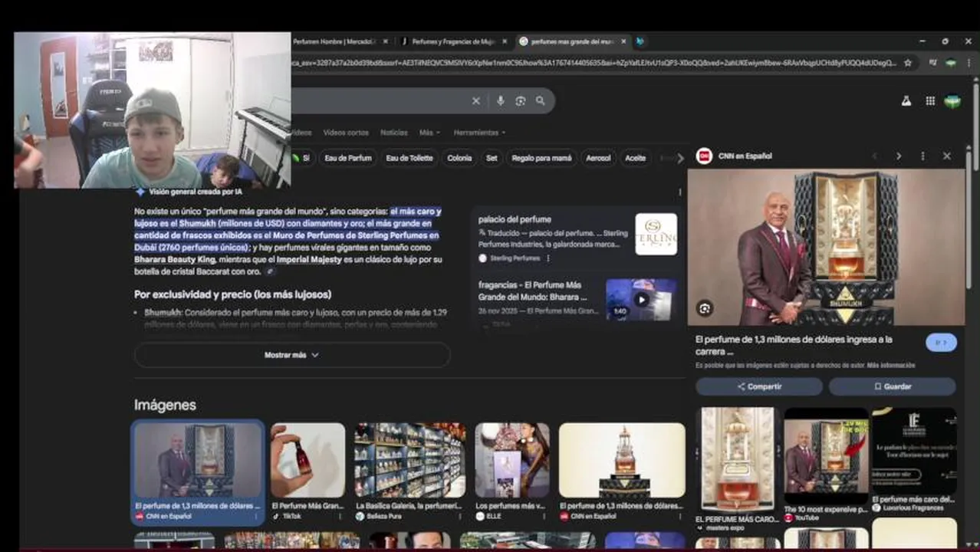Screen dimensions: 980x552
Task: Open options for Sterling Perfumes result
Action: coord(548,258)
